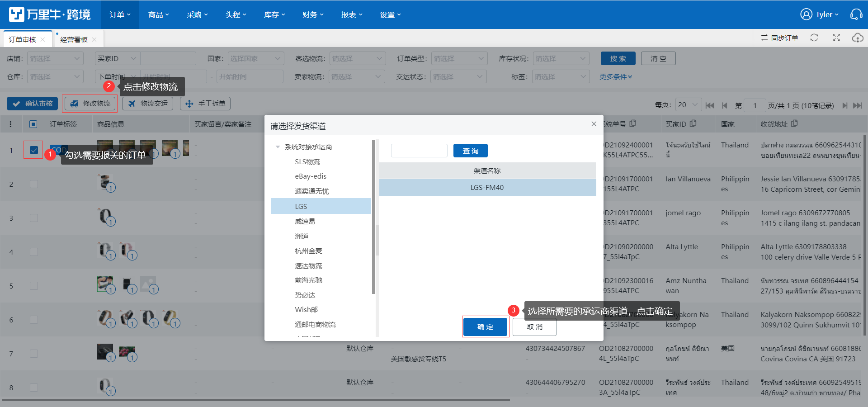The width and height of the screenshot is (868, 407).
Task: Check the row 2 order checkbox
Action: point(33,184)
